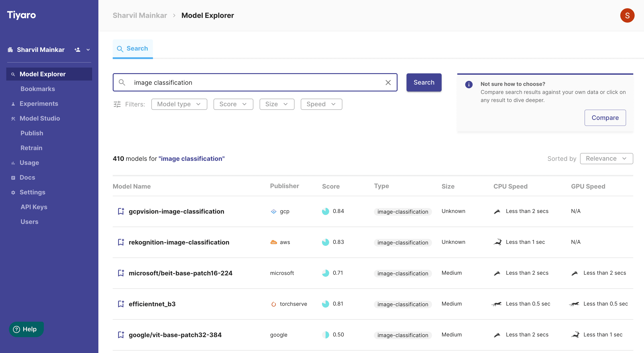The width and height of the screenshot is (644, 353).
Task: Open Docs in the sidebar
Action: pyautogui.click(x=27, y=177)
